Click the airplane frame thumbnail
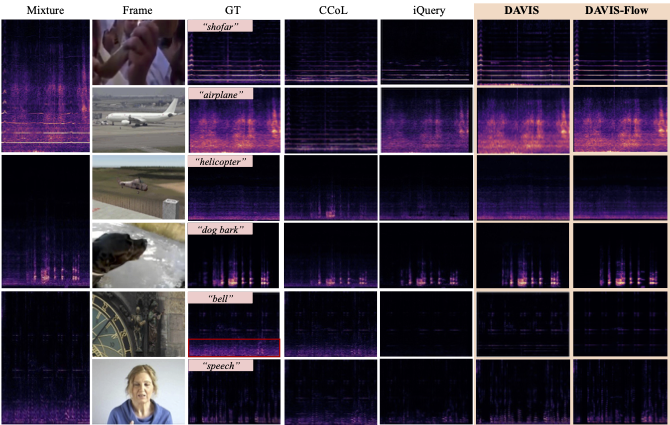Screen dimensions: 670x425 [x=138, y=118]
